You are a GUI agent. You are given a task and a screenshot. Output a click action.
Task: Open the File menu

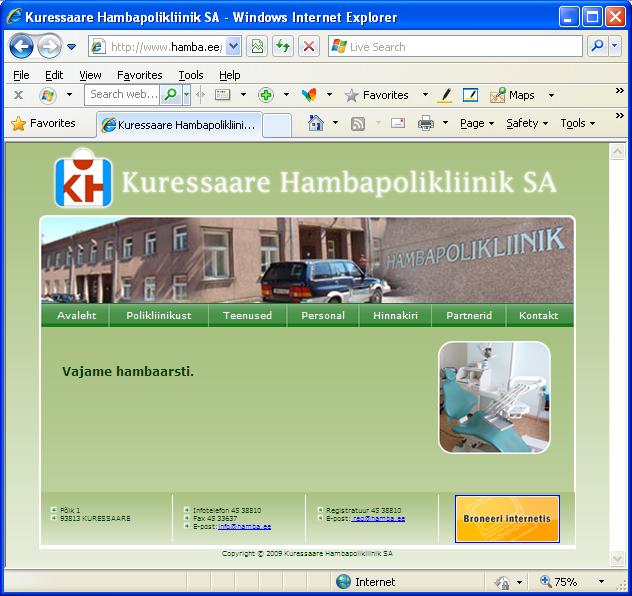click(x=21, y=75)
